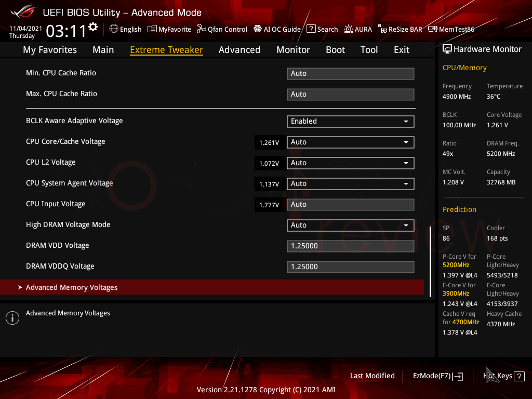Click Min. CPU Cache Ratio field
532x399 pixels.
pos(351,74)
